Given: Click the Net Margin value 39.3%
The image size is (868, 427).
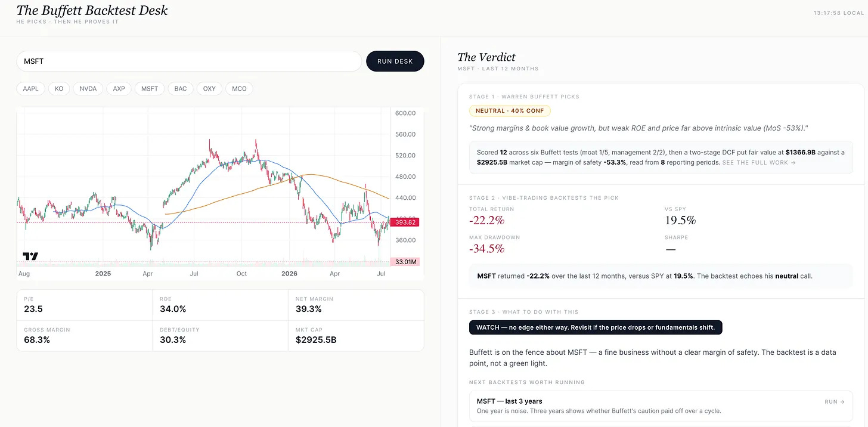Looking at the screenshot, I should tap(309, 309).
